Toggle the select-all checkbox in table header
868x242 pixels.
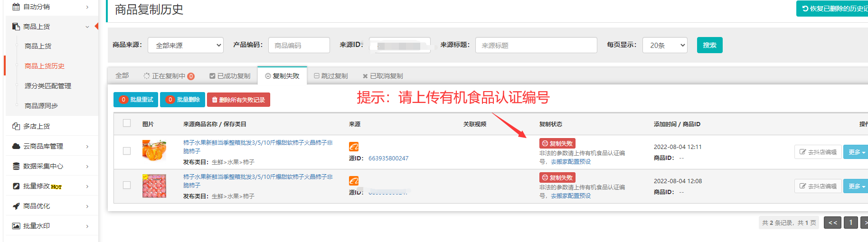tap(127, 123)
